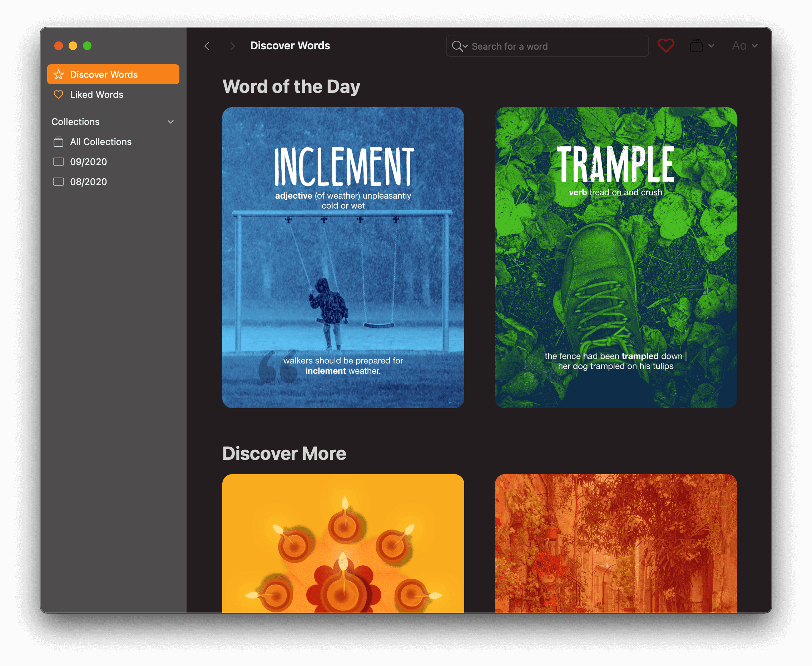Click the magnifying glass search icon
Screen dimensions: 812x666
click(x=457, y=46)
